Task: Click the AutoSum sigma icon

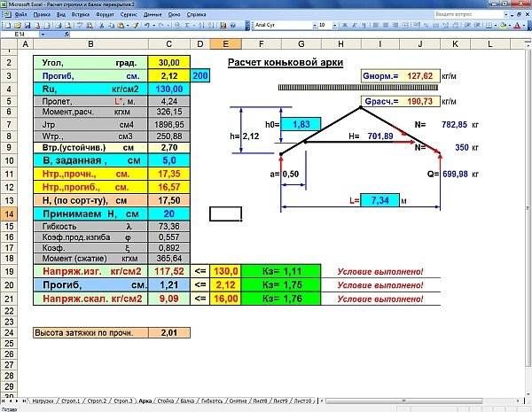Action: [x=186, y=26]
